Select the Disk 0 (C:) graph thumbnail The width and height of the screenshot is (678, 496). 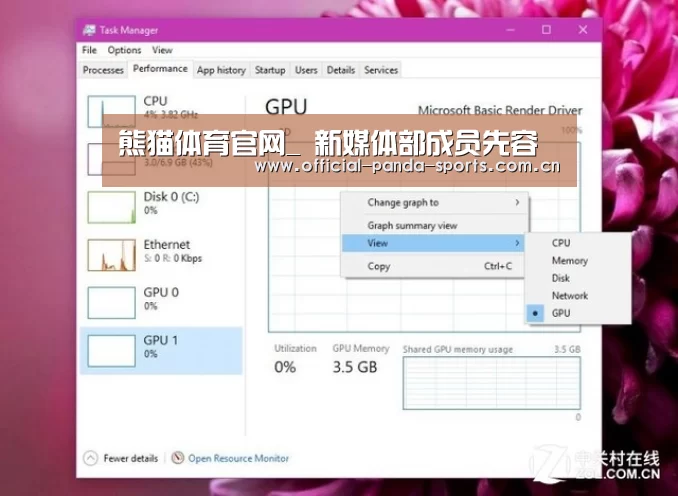pos(112,208)
